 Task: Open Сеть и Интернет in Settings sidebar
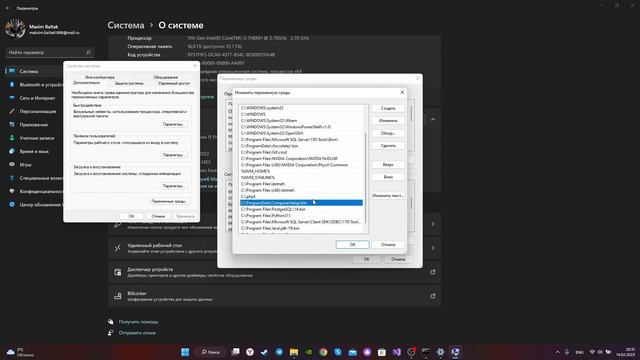(x=36, y=98)
